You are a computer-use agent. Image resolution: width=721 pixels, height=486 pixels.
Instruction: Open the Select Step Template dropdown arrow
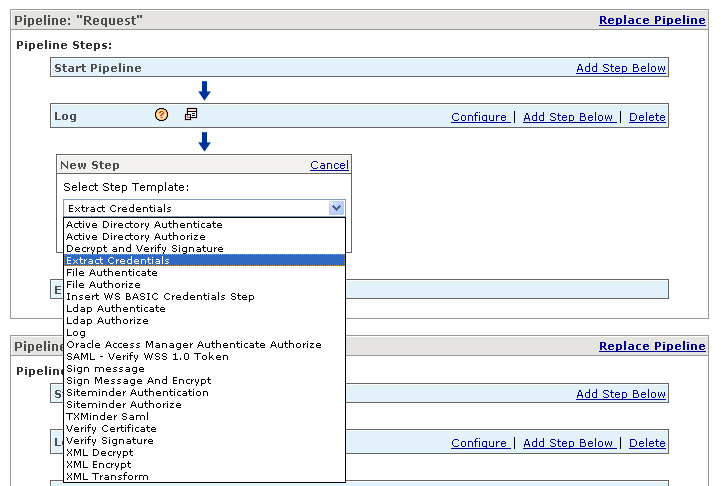click(337, 208)
